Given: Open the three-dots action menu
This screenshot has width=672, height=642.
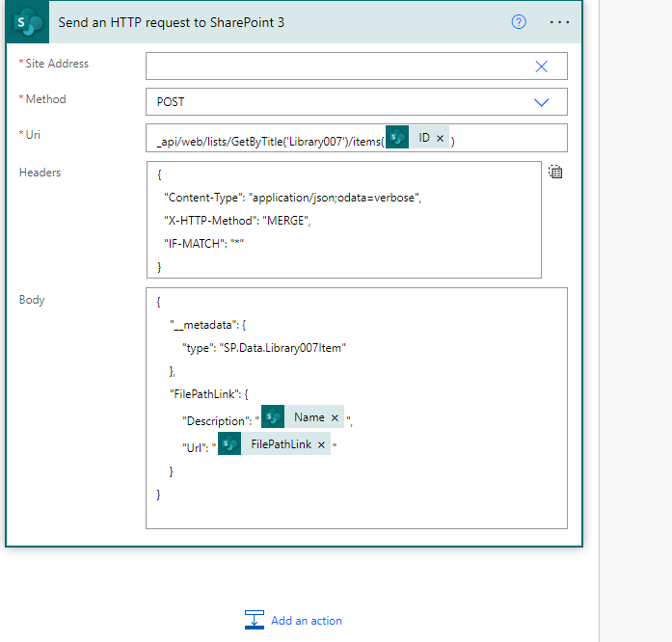Looking at the screenshot, I should coord(559,22).
